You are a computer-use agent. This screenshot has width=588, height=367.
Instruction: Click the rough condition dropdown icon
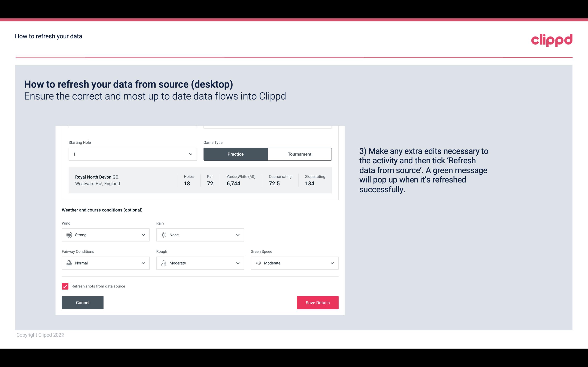tap(238, 263)
